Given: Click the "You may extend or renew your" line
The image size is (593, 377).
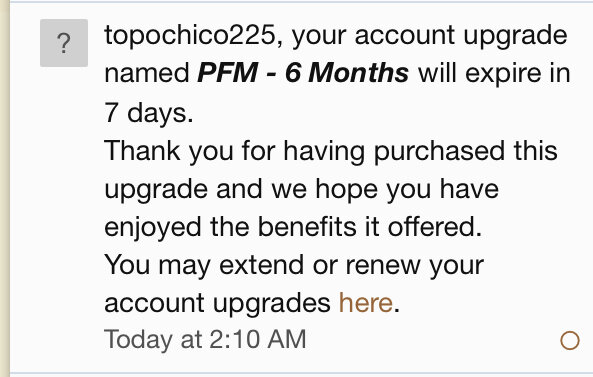Looking at the screenshot, I should [x=294, y=266].
